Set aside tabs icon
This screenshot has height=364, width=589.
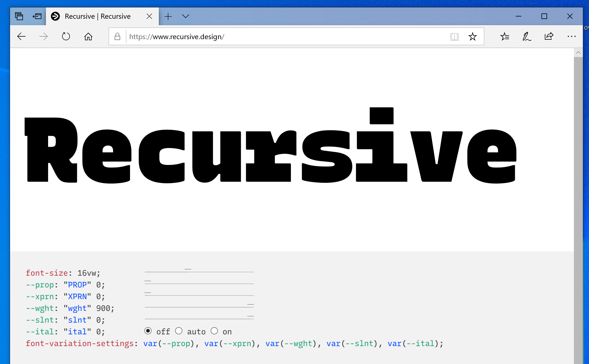click(x=37, y=16)
